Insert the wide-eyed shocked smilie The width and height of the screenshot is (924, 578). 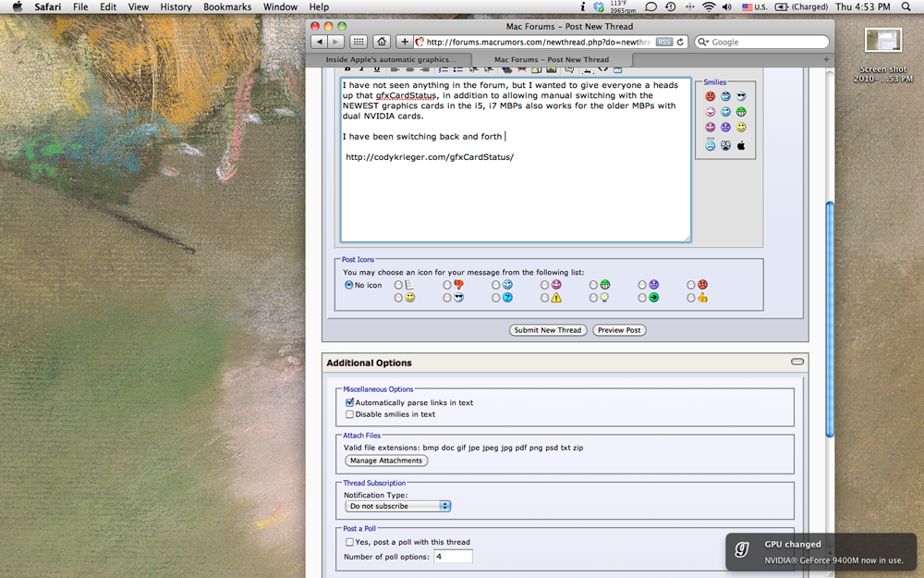pos(725,145)
